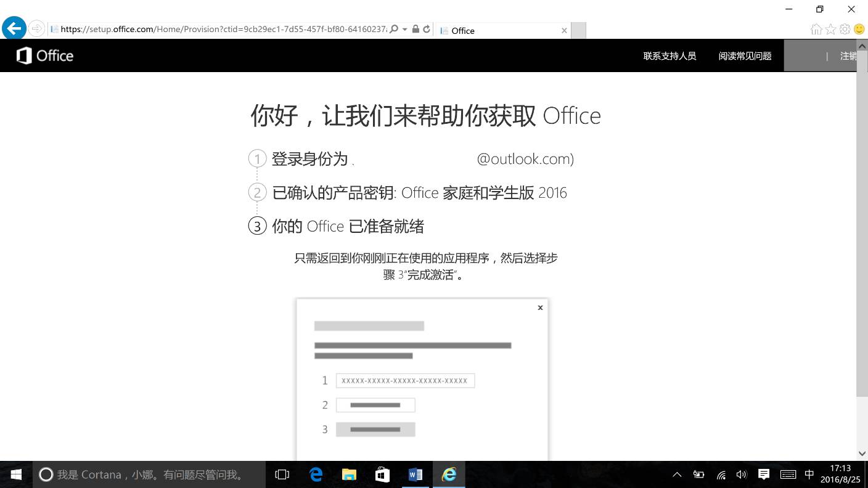The width and height of the screenshot is (868, 488).
Task: Launch Microsoft Edge from the taskbar
Action: 316,474
